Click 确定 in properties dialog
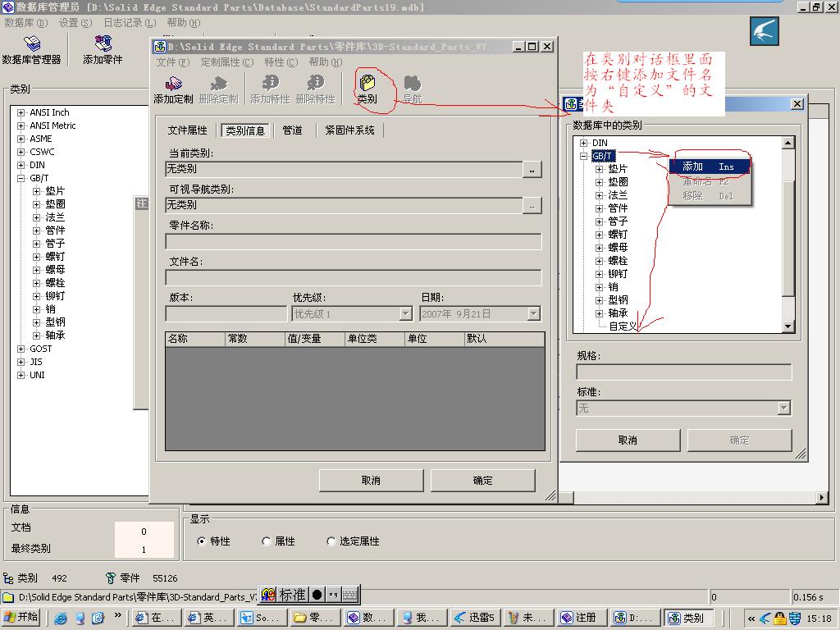This screenshot has height=630, width=840. (482, 481)
